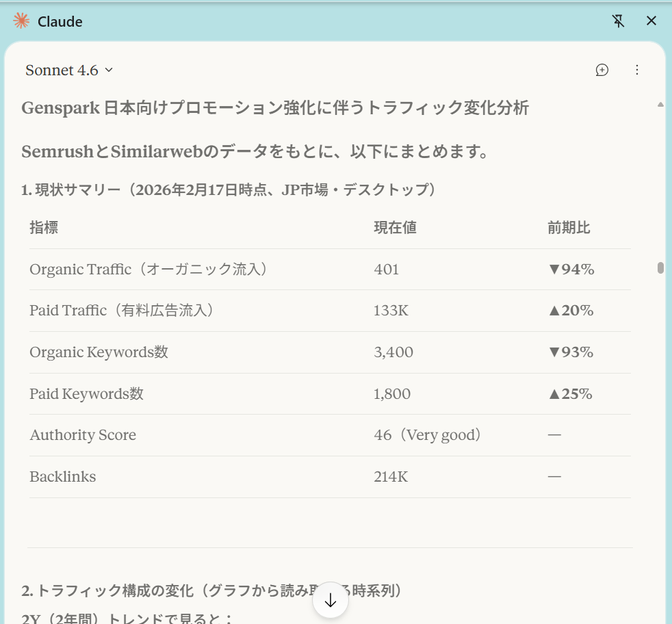Jump to bottom with the down-arrow button
This screenshot has width=672, height=624.
tap(331, 600)
